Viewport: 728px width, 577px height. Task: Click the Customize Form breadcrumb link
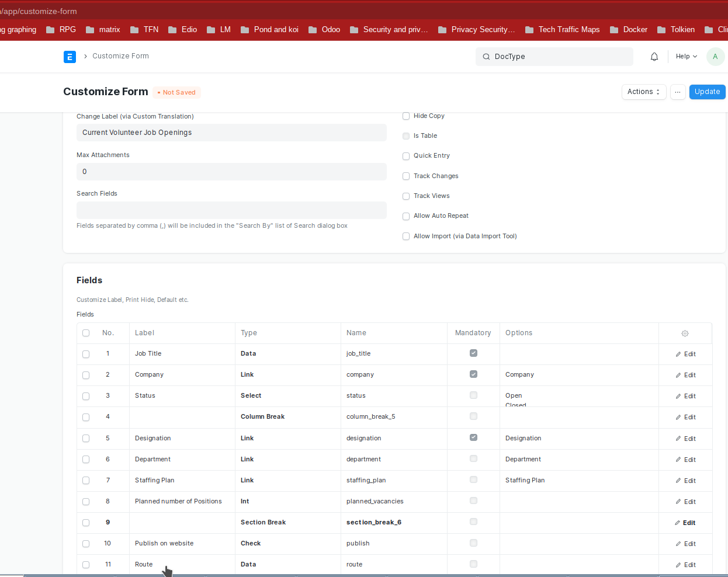120,56
